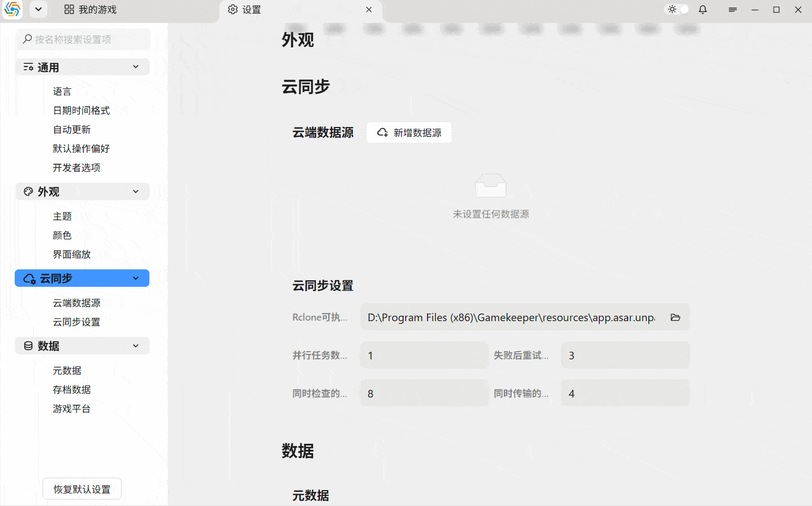Click the folder icon beside Rclone path
The height and width of the screenshot is (506, 812).
tap(675, 317)
